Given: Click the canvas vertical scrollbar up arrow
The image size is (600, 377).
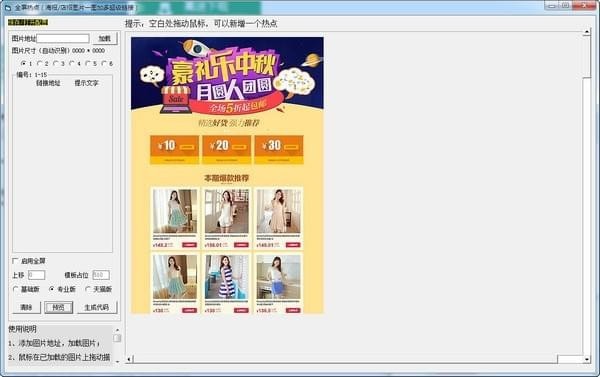Looking at the screenshot, I should (587, 33).
